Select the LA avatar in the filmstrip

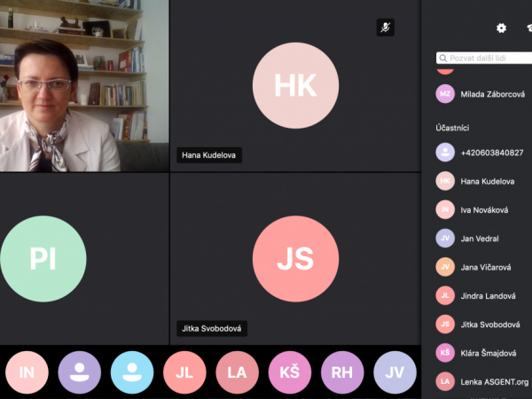(x=237, y=372)
